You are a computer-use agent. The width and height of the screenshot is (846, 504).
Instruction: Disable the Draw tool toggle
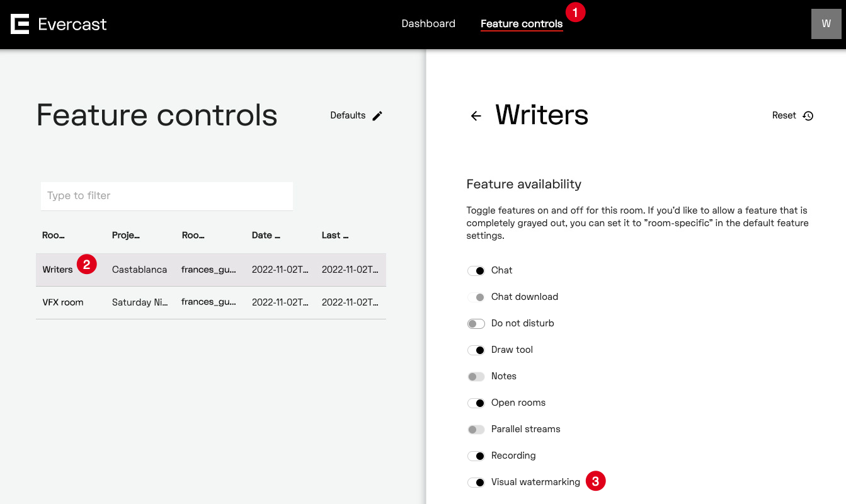[x=476, y=350]
